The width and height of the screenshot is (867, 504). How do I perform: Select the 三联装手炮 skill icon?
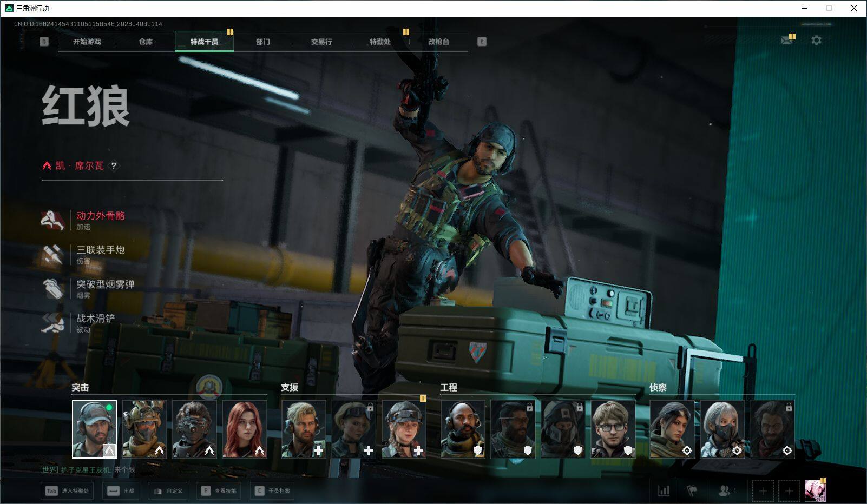tap(53, 254)
